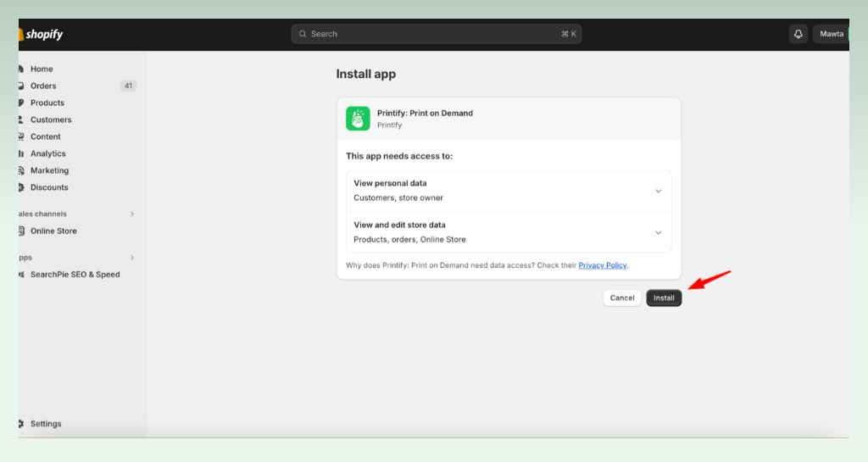Image resolution: width=868 pixels, height=462 pixels.
Task: Open Analytics in the sidebar
Action: point(48,153)
